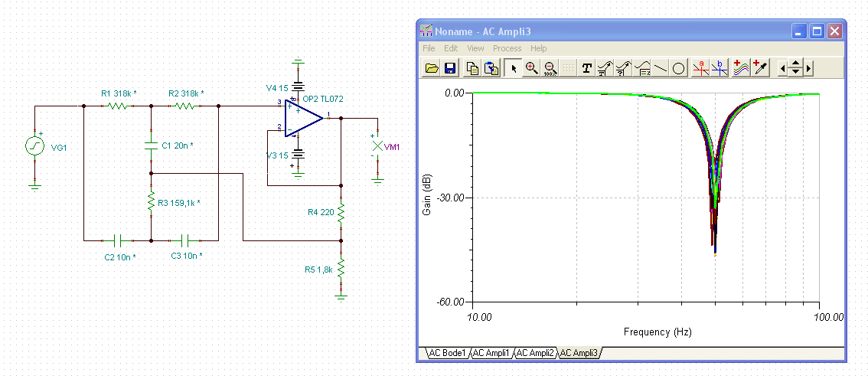Open the View menu
The width and height of the screenshot is (868, 379).
[x=475, y=48]
